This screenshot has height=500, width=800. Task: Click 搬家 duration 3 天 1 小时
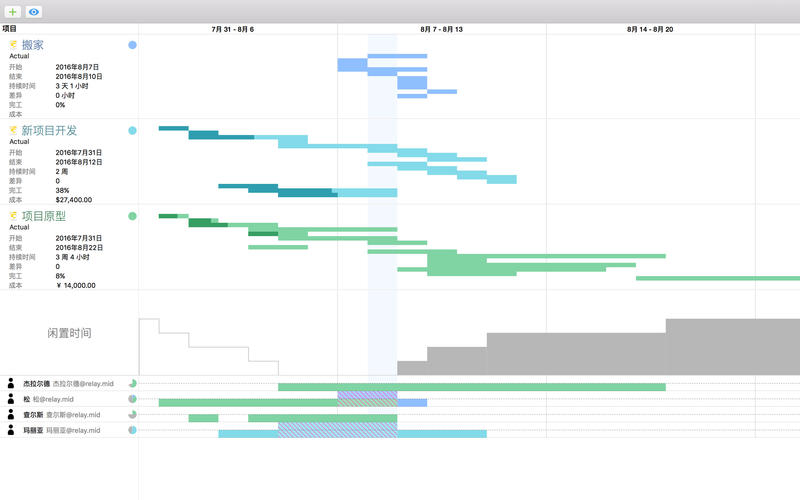pyautogui.click(x=71, y=86)
